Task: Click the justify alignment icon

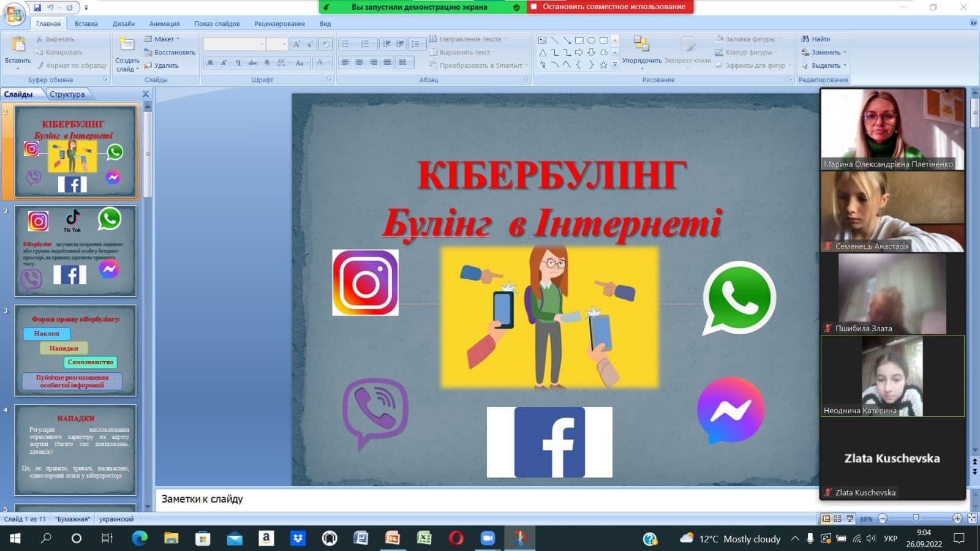Action: coord(387,62)
